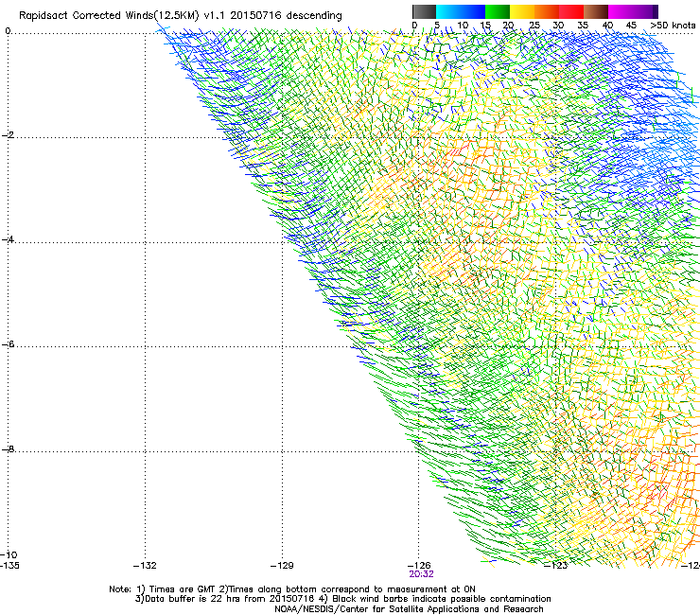Click the "40" legend scale label

tap(607, 26)
